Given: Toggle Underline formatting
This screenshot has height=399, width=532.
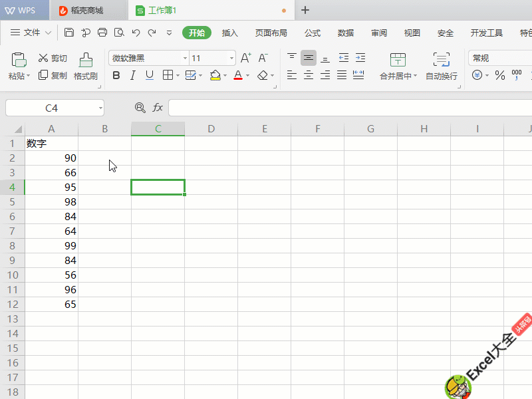Looking at the screenshot, I should (x=149, y=75).
